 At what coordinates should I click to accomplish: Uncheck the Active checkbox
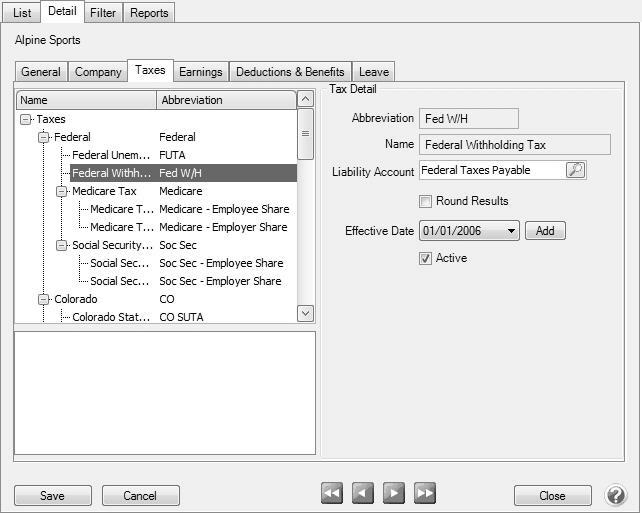[426, 258]
